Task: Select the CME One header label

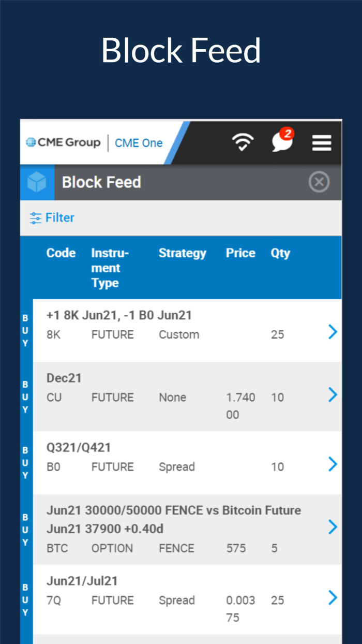Action: pos(138,142)
